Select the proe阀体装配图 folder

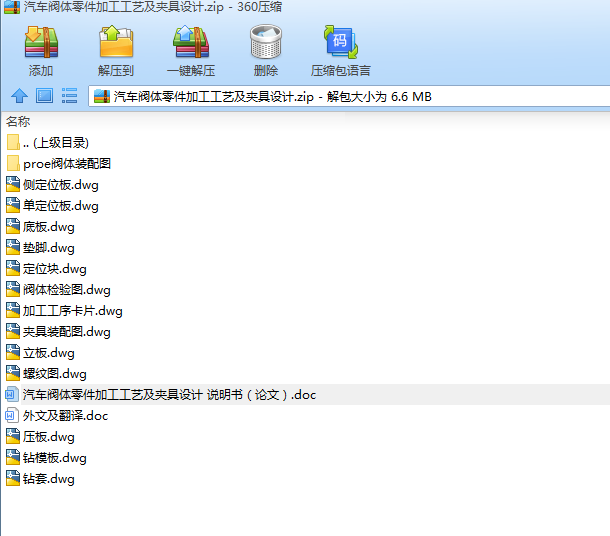58,163
